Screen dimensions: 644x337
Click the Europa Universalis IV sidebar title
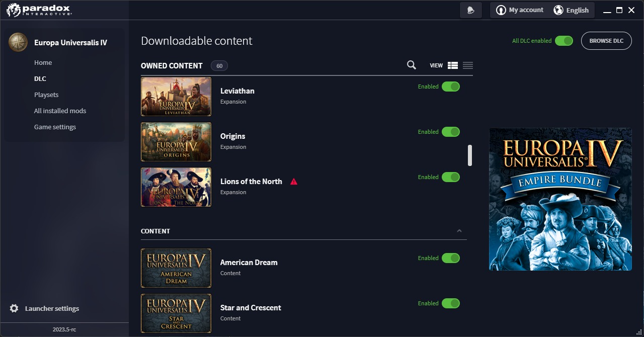tap(70, 43)
